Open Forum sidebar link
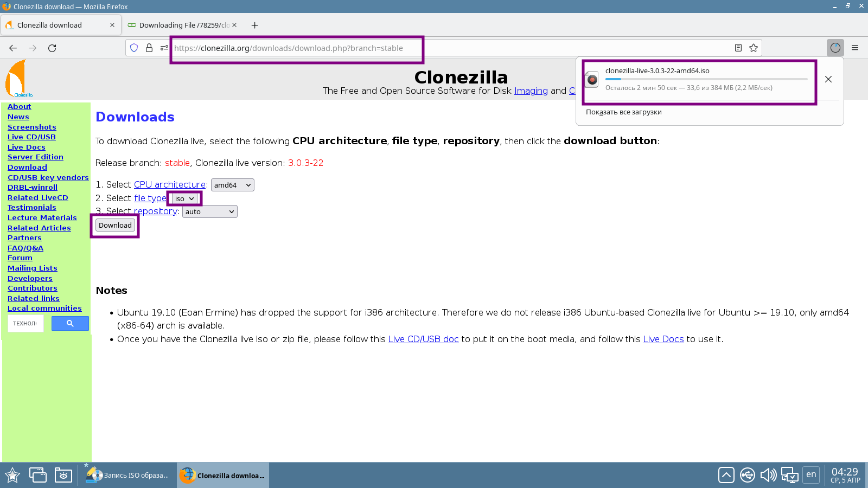 (20, 258)
